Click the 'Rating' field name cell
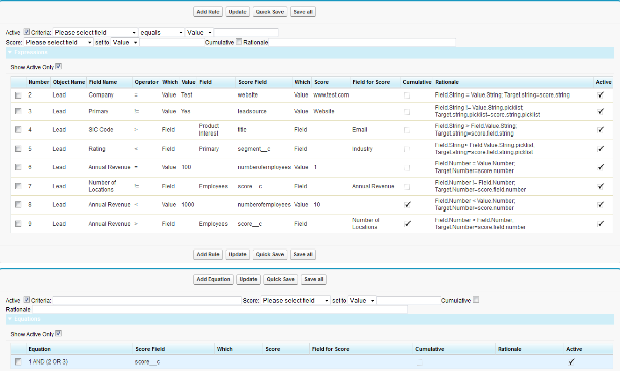The width and height of the screenshot is (623, 383). (97, 149)
